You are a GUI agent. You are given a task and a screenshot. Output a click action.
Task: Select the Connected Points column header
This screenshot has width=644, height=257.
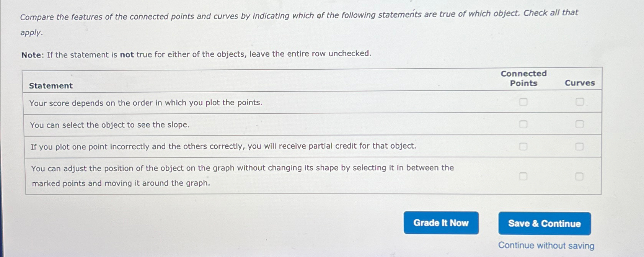(x=523, y=79)
